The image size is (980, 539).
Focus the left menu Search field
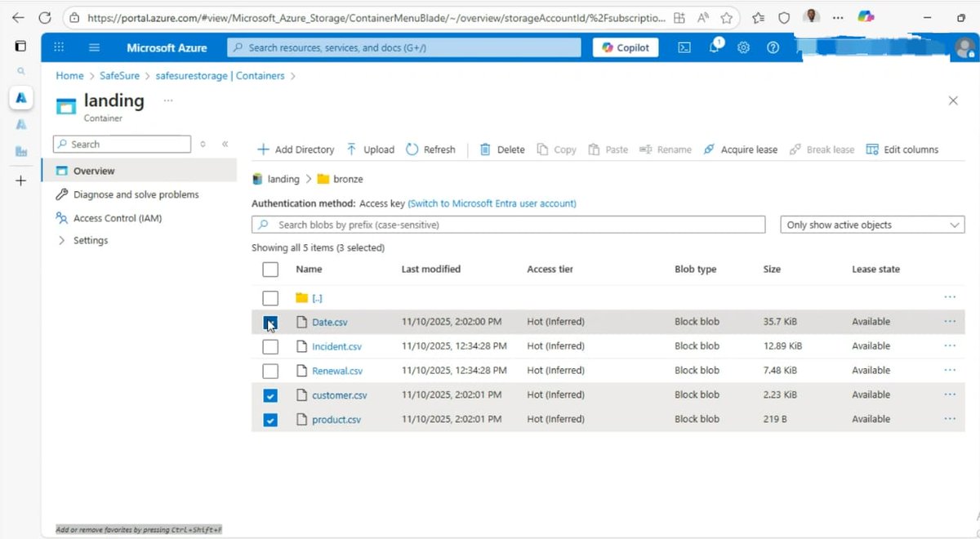coord(122,145)
